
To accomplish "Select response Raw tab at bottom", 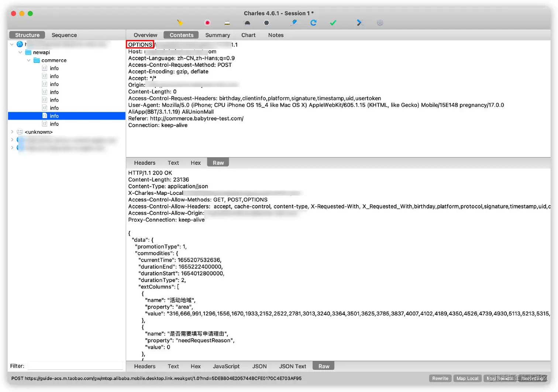I will coord(324,366).
